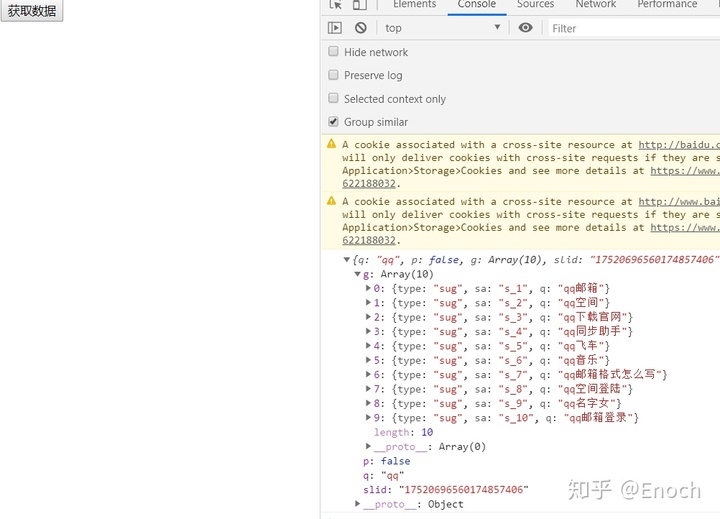The height and width of the screenshot is (519, 720).
Task: Enable the Hide network checkbox
Action: click(x=333, y=51)
